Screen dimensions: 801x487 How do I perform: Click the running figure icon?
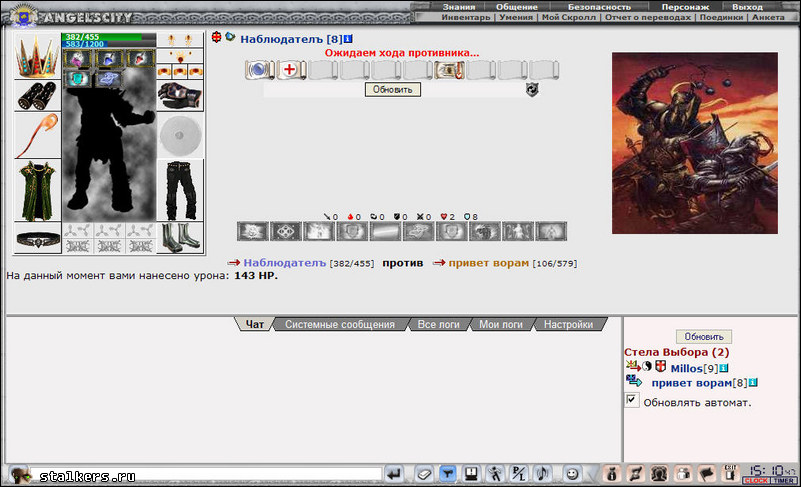(x=494, y=475)
